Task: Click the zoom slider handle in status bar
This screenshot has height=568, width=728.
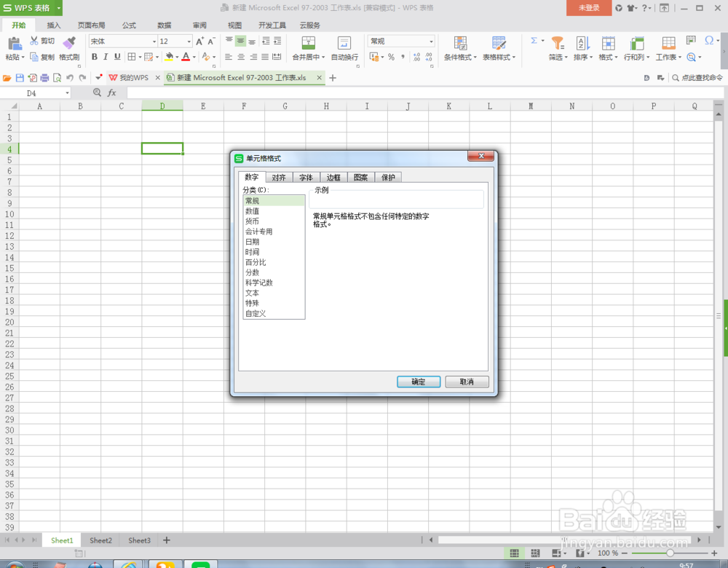Action: (670, 553)
